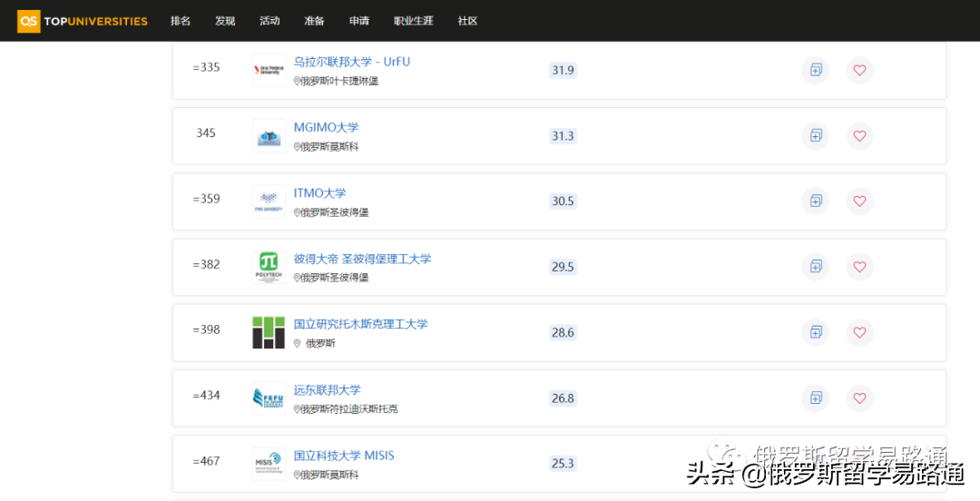Viewport: 980px width, 501px height.
Task: Click the MGIMO university logo
Action: 269,136
